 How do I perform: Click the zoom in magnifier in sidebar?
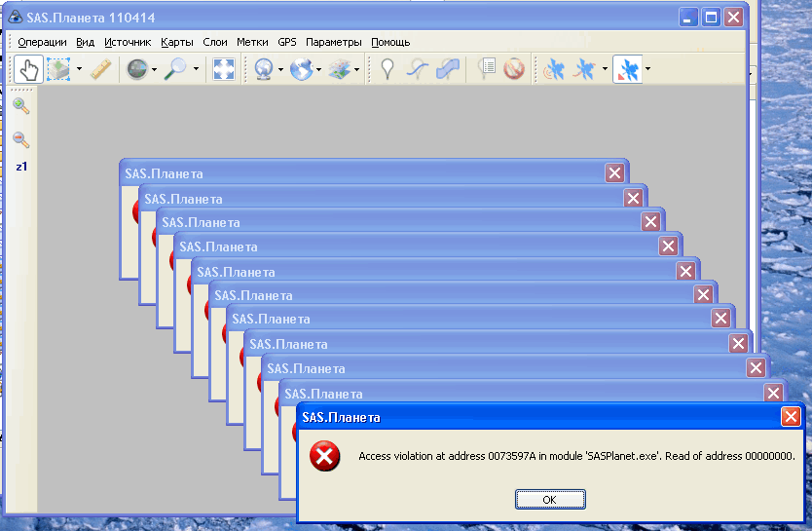[x=20, y=105]
